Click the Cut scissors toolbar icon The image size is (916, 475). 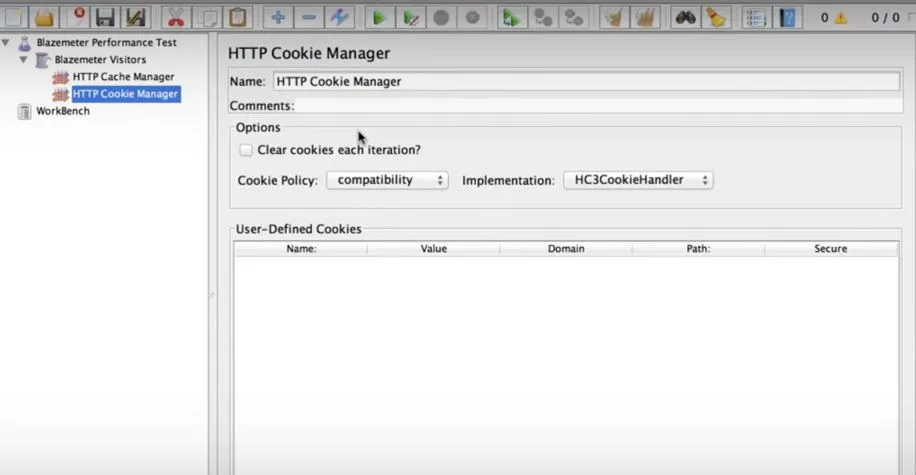[175, 18]
